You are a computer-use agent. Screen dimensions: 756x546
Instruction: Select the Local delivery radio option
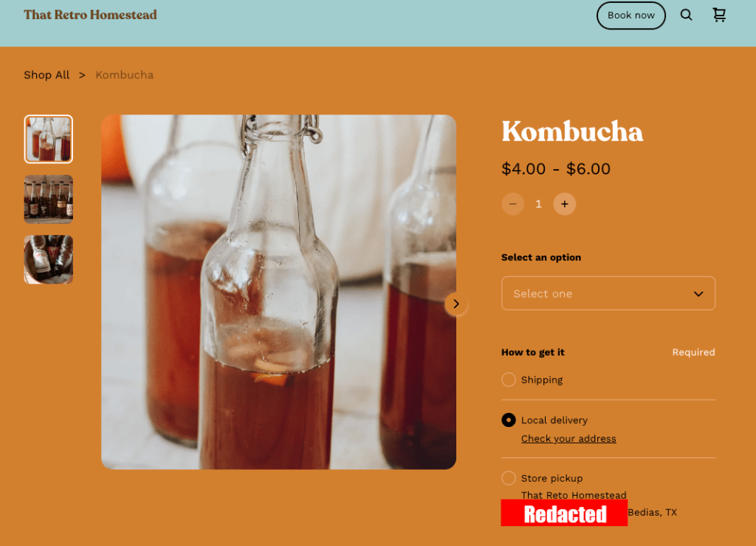click(x=508, y=420)
